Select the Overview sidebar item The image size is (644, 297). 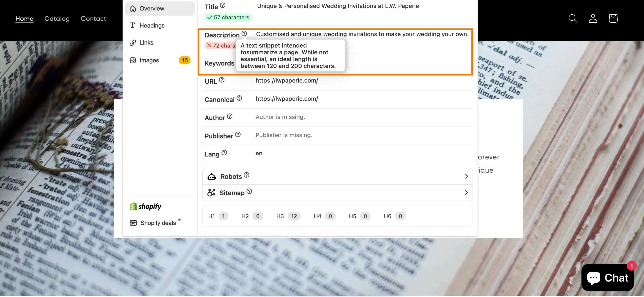pos(152,8)
